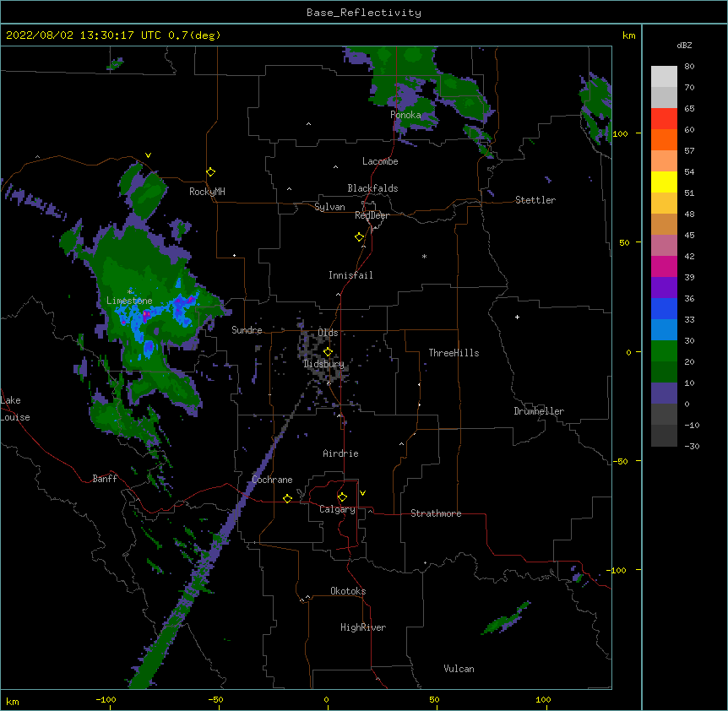Select the Olds label
This screenshot has height=711, width=728.
(x=328, y=333)
